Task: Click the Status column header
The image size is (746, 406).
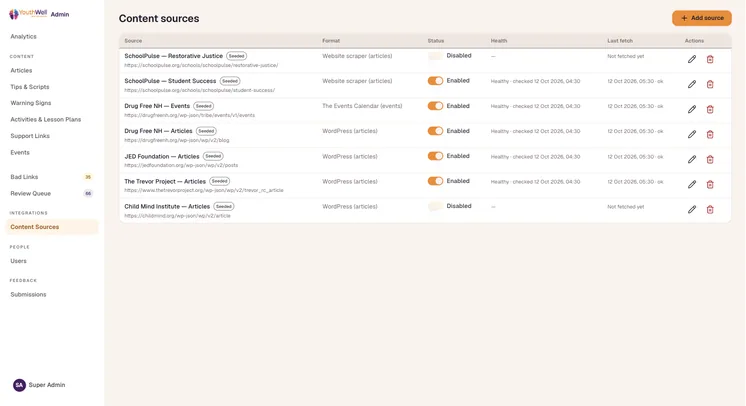Action: coord(436,41)
